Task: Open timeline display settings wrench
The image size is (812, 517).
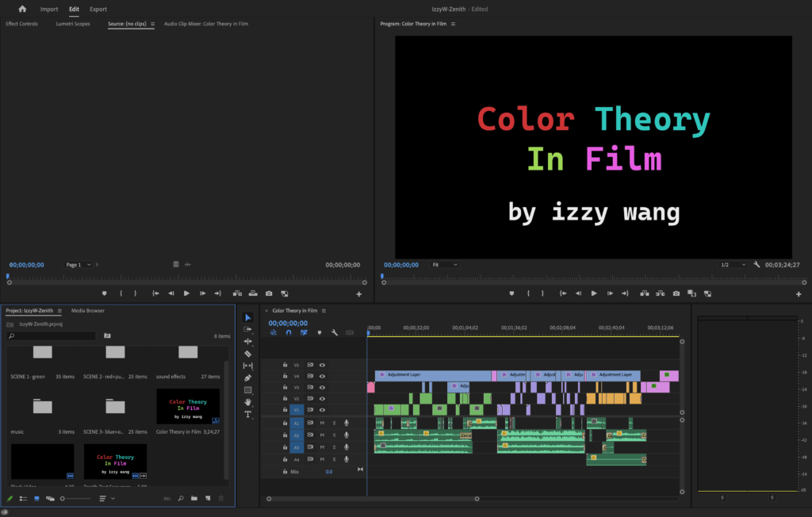Action: 335,332
